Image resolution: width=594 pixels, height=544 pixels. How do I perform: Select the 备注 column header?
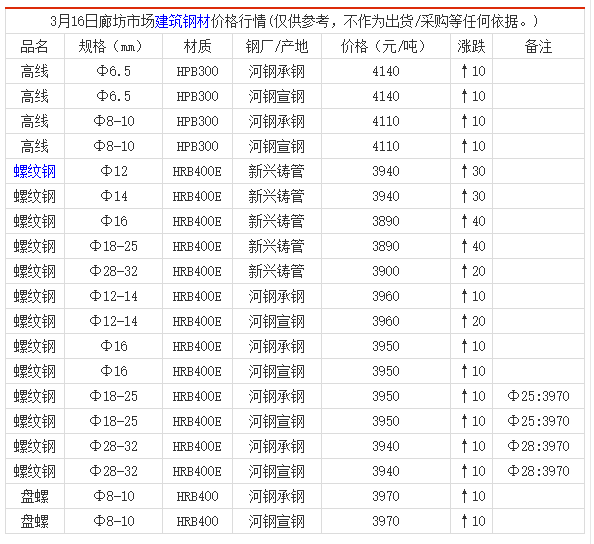(x=538, y=46)
